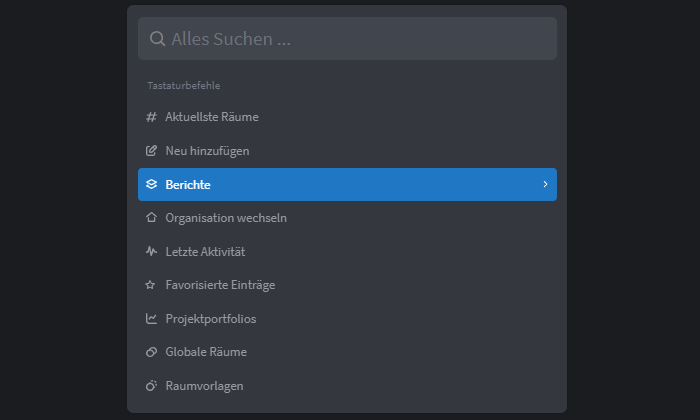
Task: Click the star icon for Favorisierte Einträge
Action: [150, 285]
